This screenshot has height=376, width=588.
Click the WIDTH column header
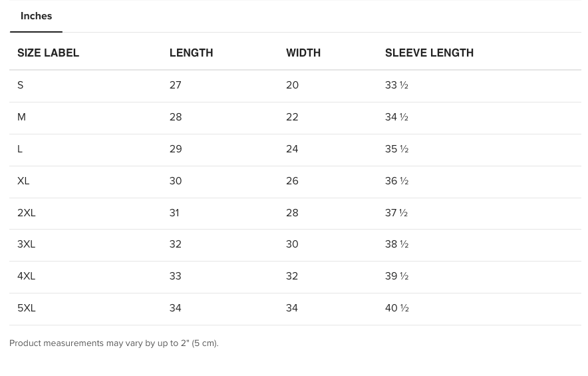[303, 53]
